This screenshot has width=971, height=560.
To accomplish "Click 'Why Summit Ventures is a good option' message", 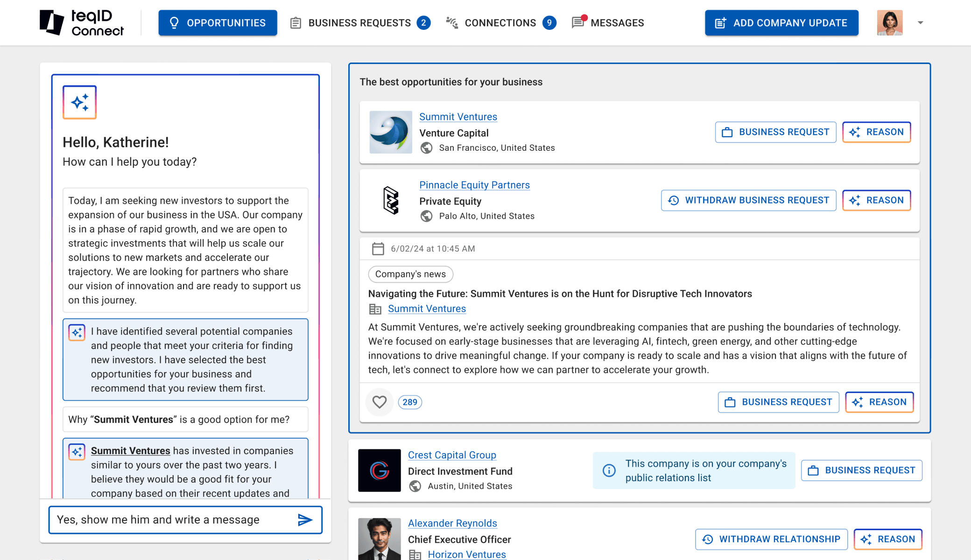I will pos(185,420).
